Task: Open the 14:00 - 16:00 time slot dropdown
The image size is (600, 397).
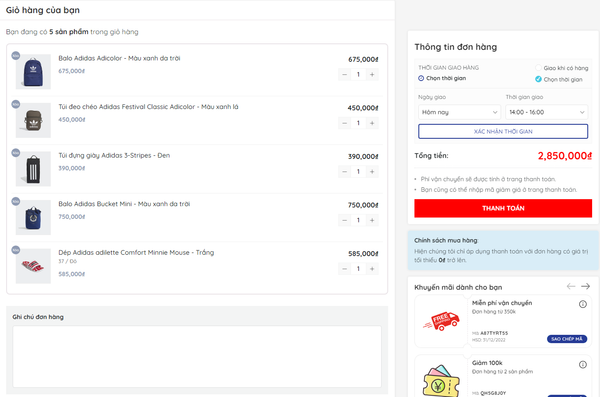Action: (x=546, y=112)
